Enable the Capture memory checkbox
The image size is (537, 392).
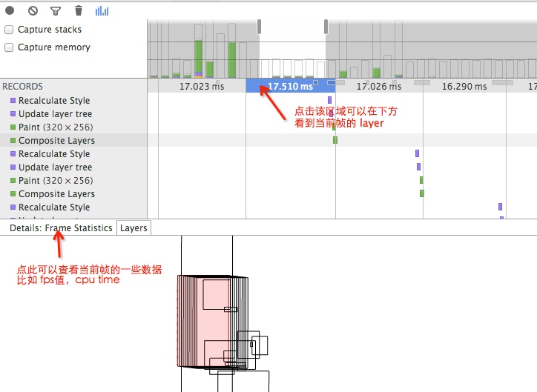tap(9, 47)
